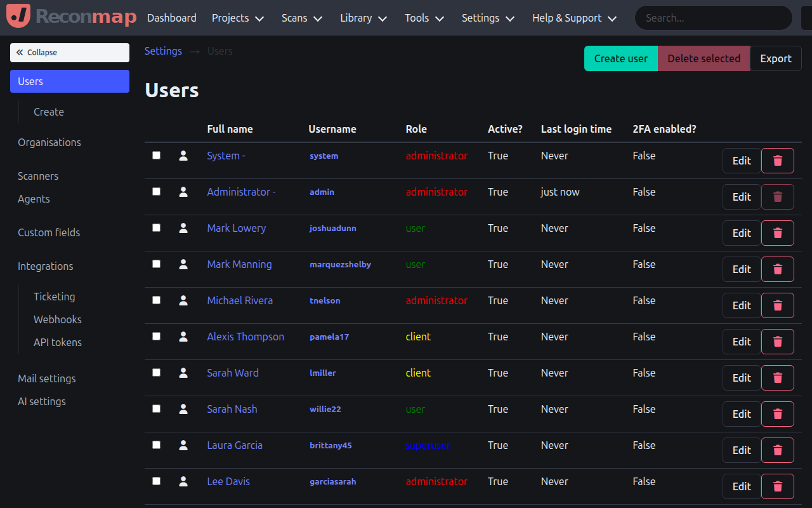
Task: Click the user avatar icon for Michael Rivera
Action: (x=183, y=300)
